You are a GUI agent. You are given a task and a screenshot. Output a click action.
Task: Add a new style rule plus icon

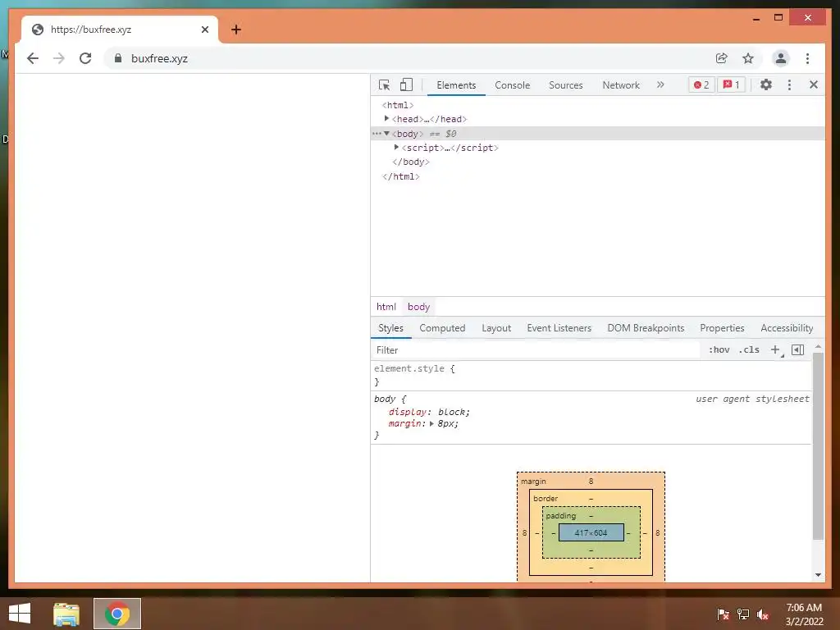(x=775, y=349)
